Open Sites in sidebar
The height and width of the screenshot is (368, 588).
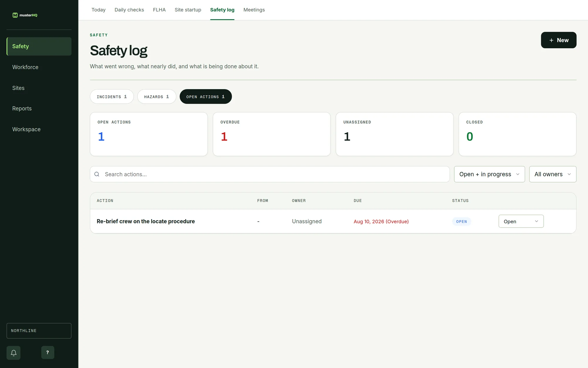[x=39, y=88]
